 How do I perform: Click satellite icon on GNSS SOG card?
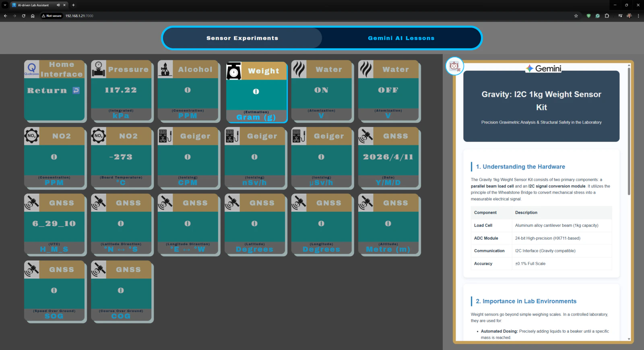32,270
